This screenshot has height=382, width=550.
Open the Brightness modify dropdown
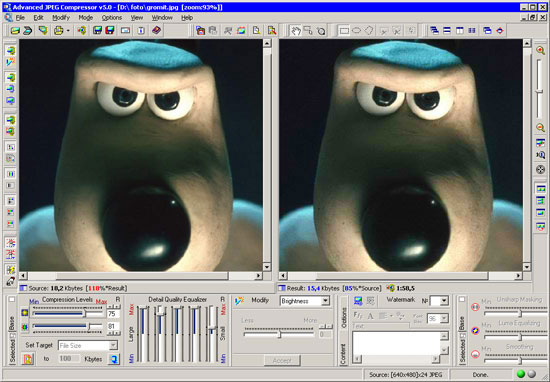tap(325, 301)
